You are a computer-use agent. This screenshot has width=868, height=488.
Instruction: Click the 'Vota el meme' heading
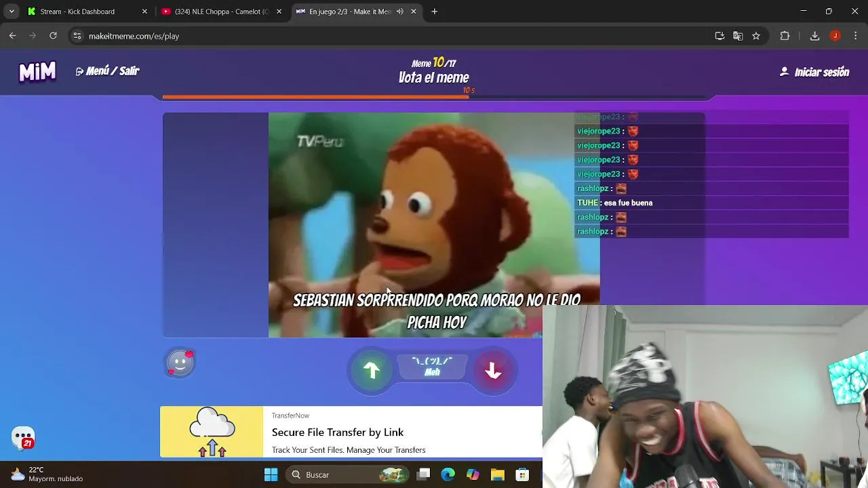click(434, 78)
